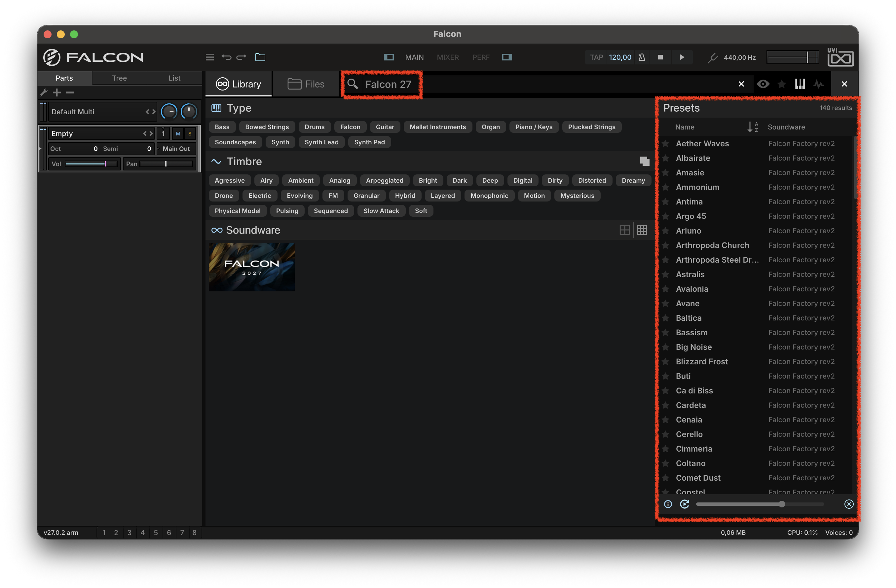Mute the Empty part with M
Viewport: 896px width, 588px height.
click(178, 134)
